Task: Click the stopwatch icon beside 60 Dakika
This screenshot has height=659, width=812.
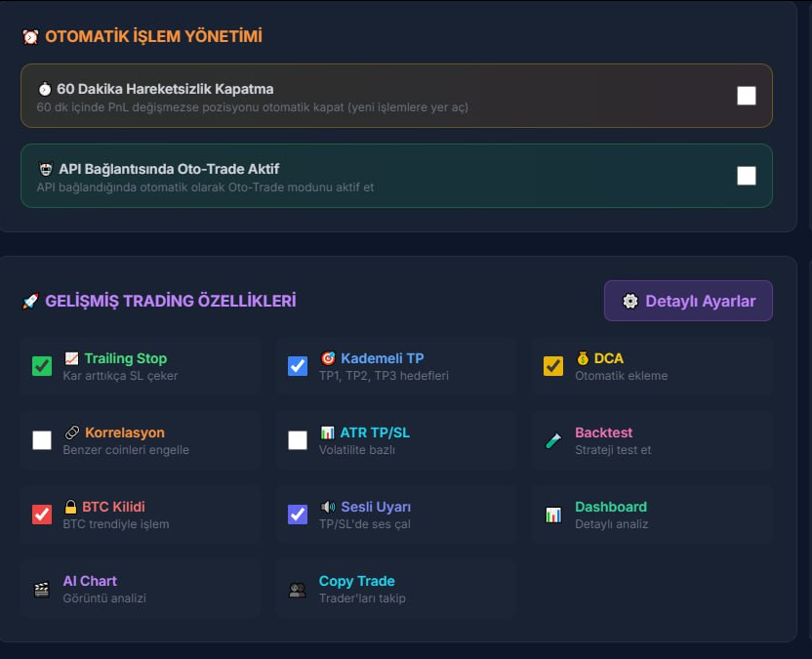Action: point(45,89)
